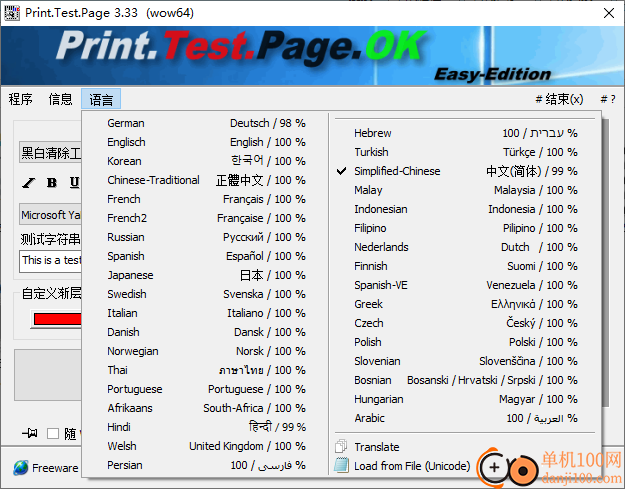Select Nederlands Dutch language
The height and width of the screenshot is (489, 625).
tap(465, 247)
